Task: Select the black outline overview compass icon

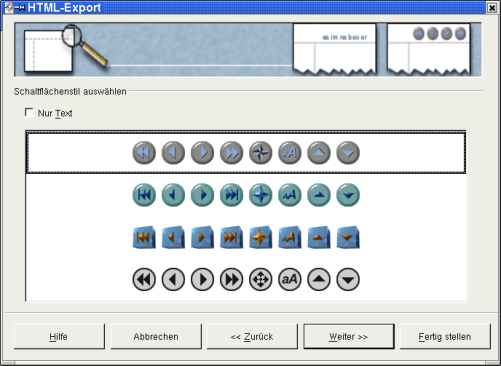Action: pyautogui.click(x=260, y=279)
